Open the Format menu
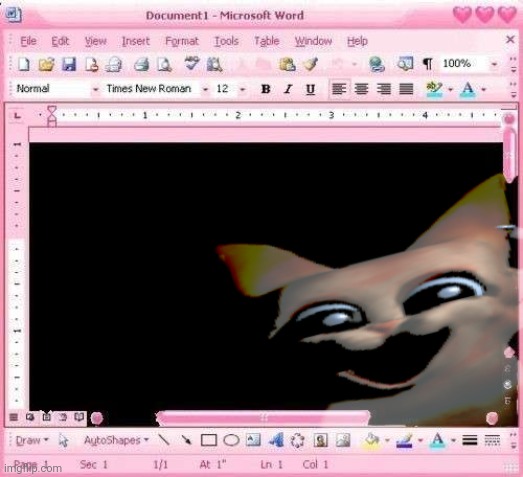The image size is (523, 477). coord(182,41)
